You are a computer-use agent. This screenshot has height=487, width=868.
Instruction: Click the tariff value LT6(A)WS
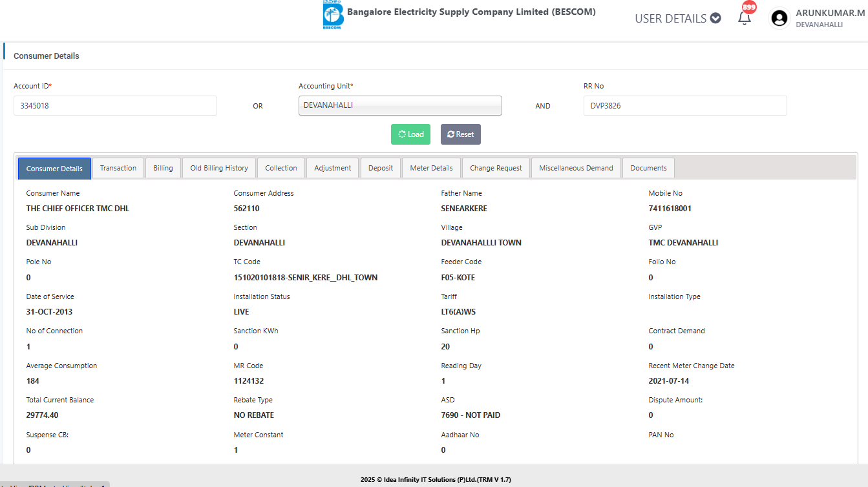pos(458,312)
